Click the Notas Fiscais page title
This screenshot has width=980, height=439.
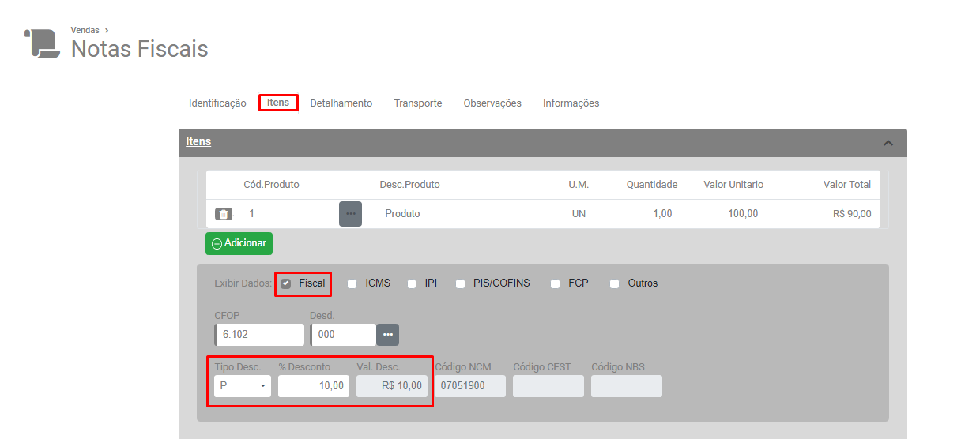coord(140,49)
